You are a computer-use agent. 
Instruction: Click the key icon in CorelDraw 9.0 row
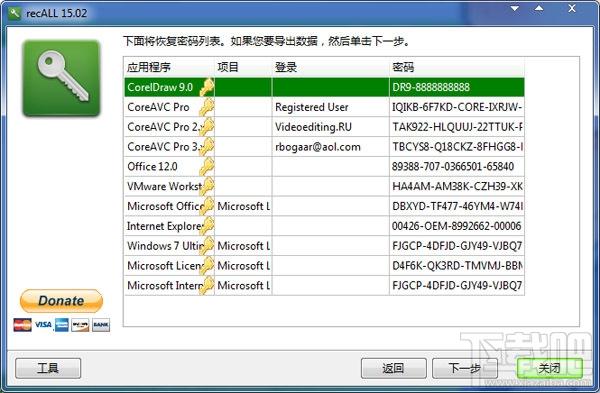pyautogui.click(x=207, y=87)
